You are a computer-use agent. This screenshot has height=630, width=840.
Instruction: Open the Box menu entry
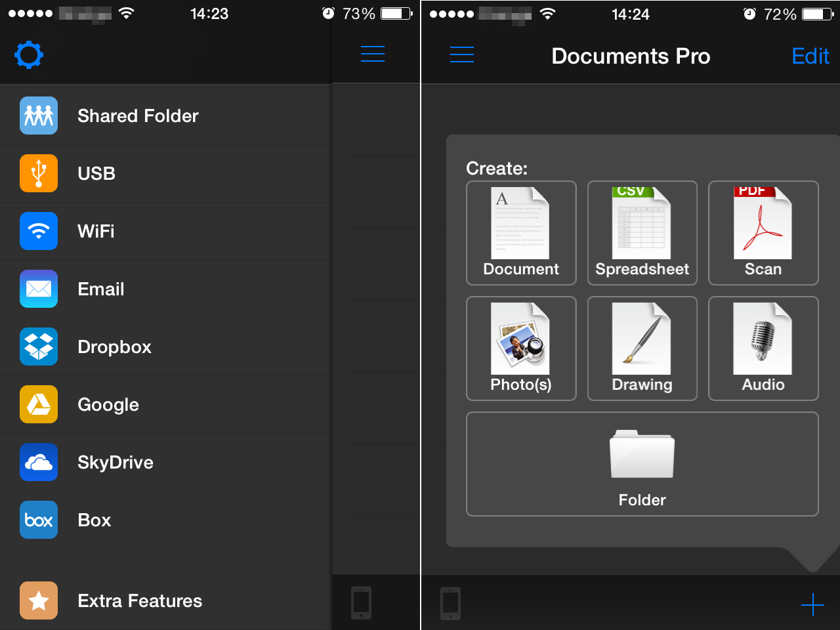click(165, 520)
